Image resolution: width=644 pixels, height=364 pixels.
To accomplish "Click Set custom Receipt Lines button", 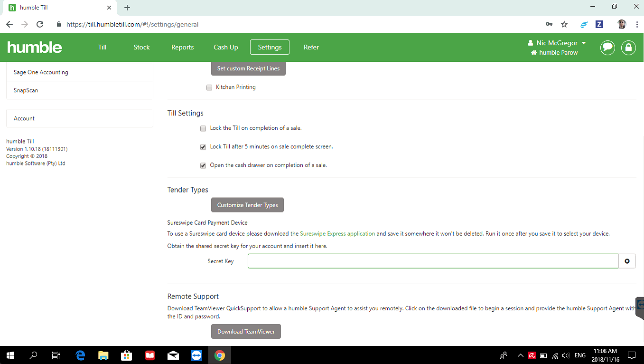I will pyautogui.click(x=248, y=68).
